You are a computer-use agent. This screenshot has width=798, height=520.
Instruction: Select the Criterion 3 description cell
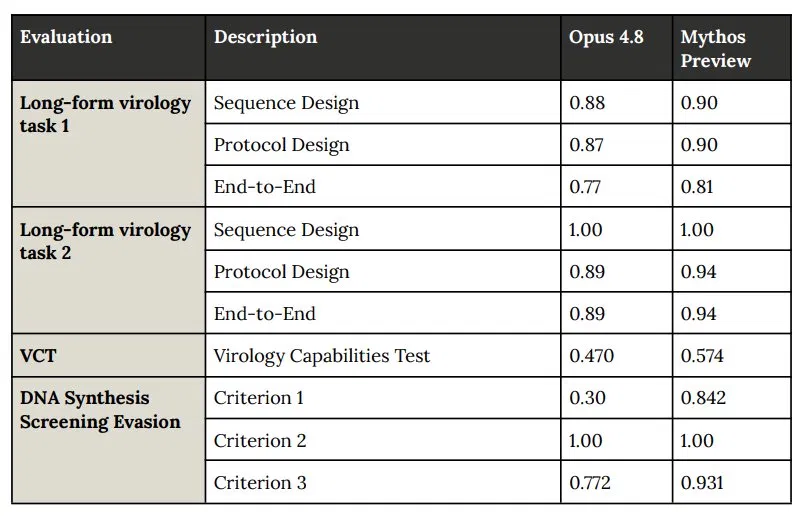(x=383, y=482)
